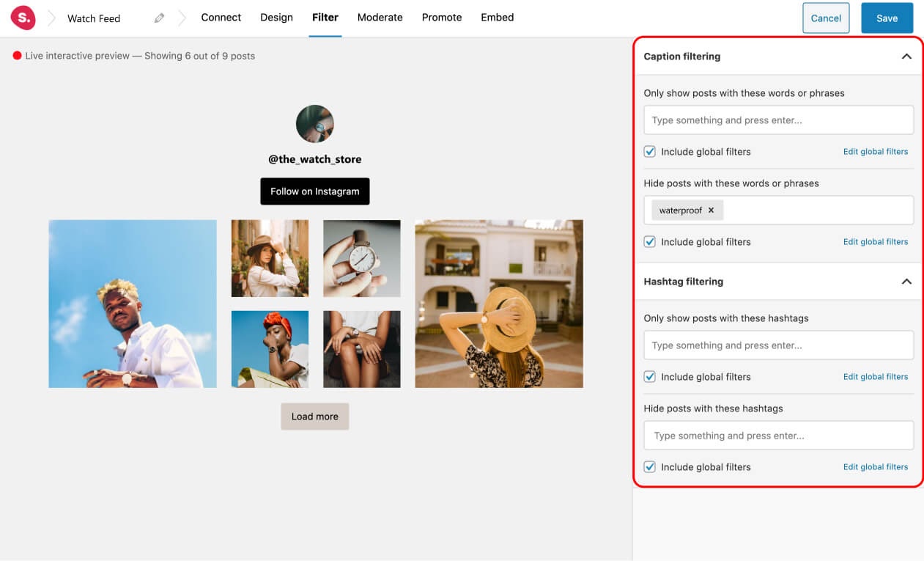Screen dimensions: 924x561
Task: Open the photo of hands with wristwatch on lap
Action: (x=362, y=349)
